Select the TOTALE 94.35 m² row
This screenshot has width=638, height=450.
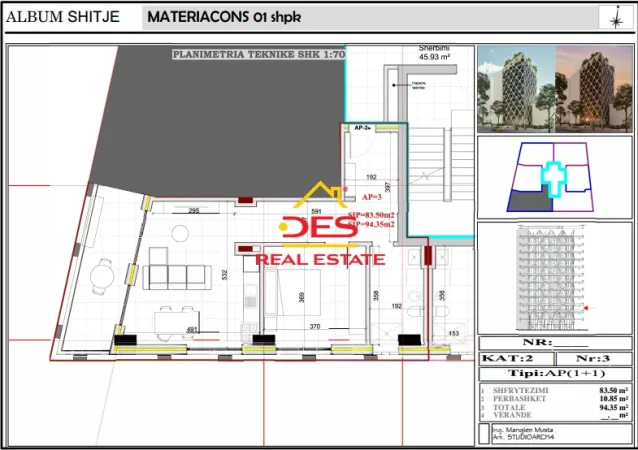coord(555,407)
